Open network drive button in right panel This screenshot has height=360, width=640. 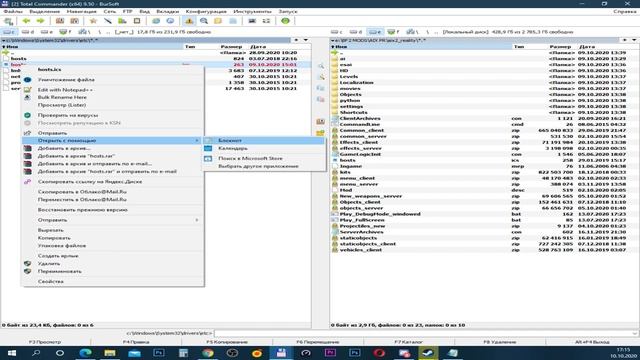click(413, 32)
